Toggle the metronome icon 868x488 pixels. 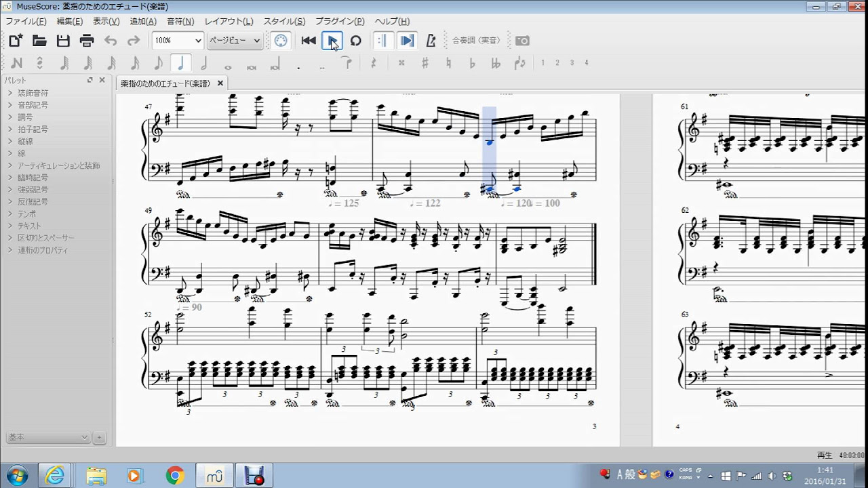pyautogui.click(x=431, y=41)
